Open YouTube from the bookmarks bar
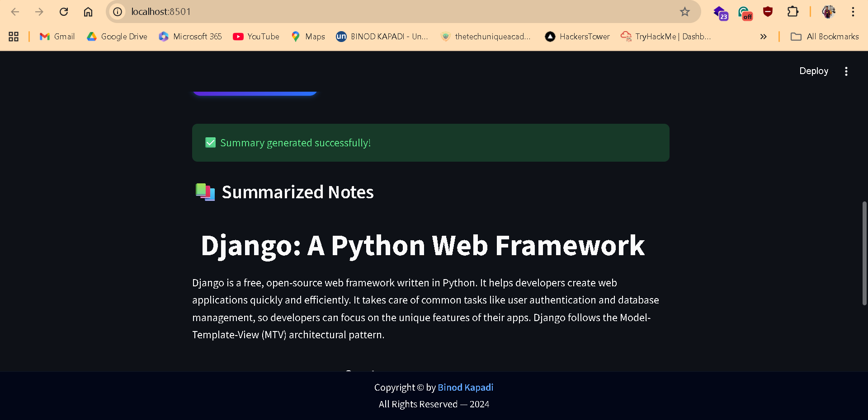The width and height of the screenshot is (868, 420). 256,37
